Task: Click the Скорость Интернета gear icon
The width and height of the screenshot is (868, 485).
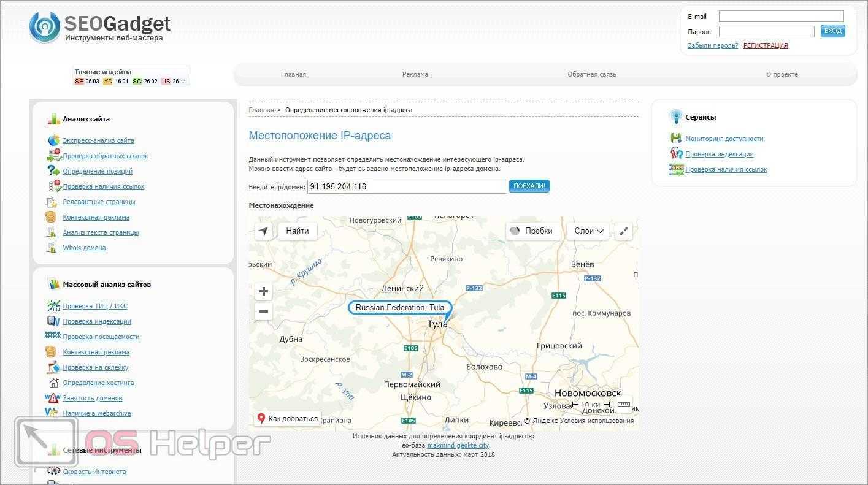Action: click(53, 472)
